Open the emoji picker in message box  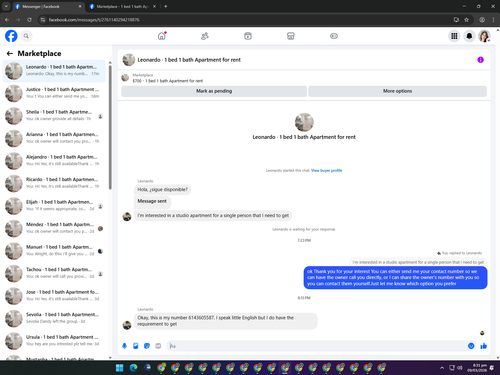[x=471, y=346]
